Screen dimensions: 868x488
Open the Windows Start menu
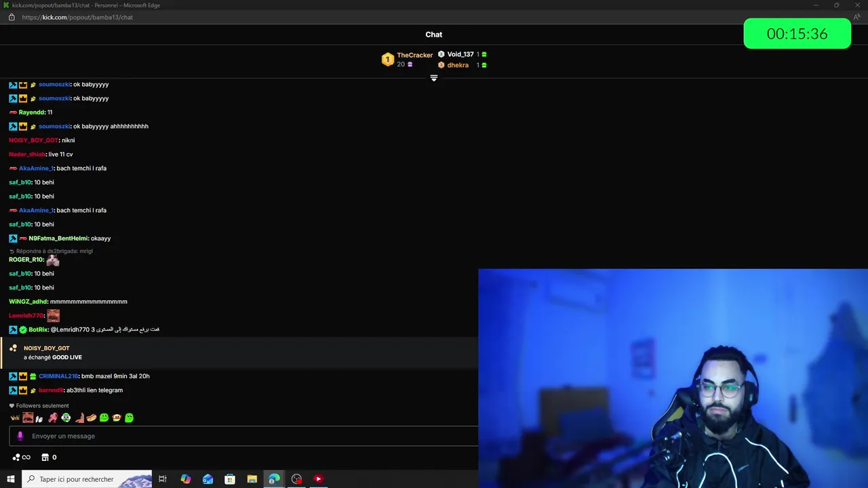(11, 479)
